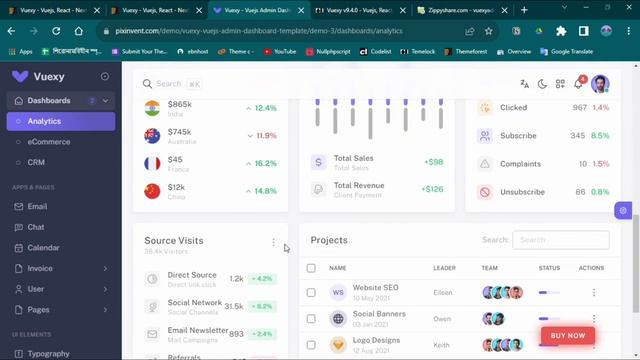The width and height of the screenshot is (640, 360).
Task: Click the Total Revenue icon
Action: click(x=318, y=189)
